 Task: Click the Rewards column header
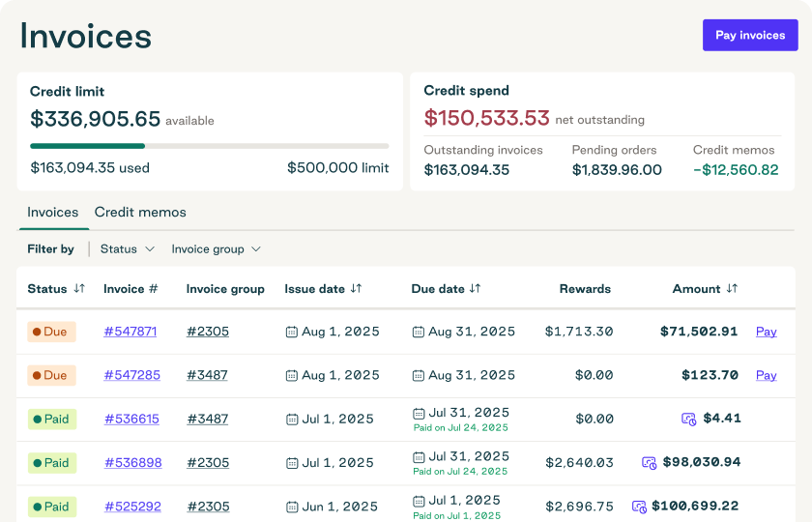(x=585, y=289)
